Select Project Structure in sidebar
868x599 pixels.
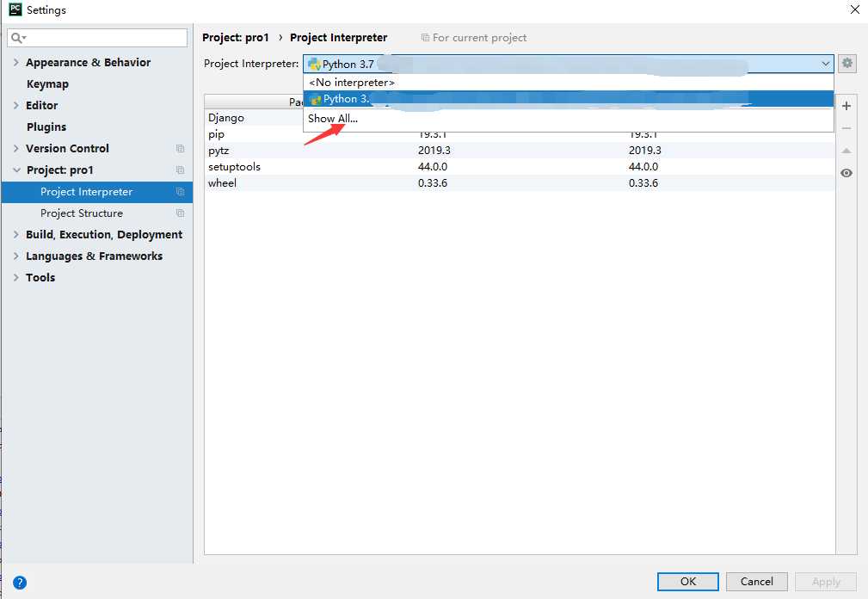point(97,213)
